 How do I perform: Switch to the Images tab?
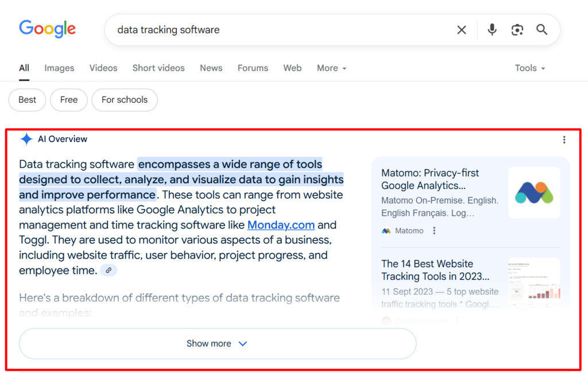click(59, 68)
